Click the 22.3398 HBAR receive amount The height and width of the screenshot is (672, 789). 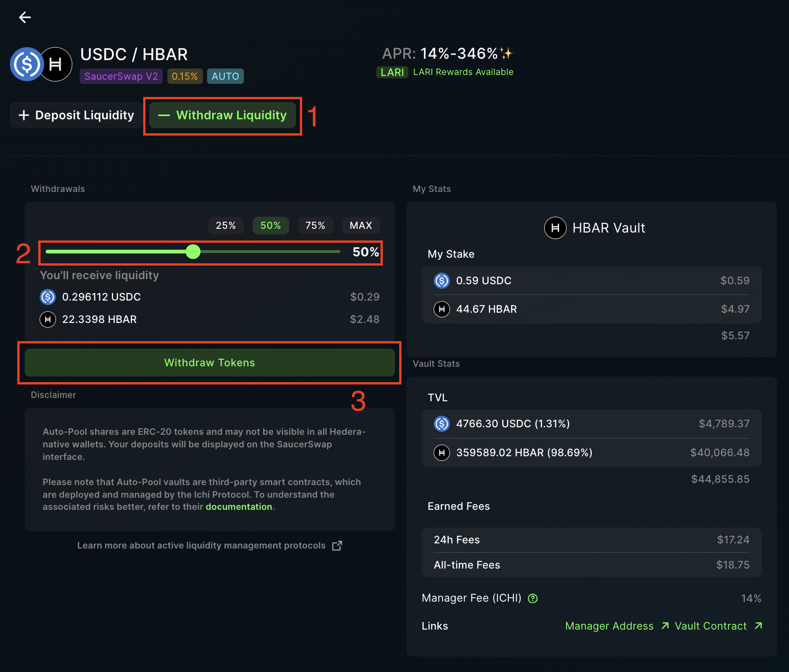coord(99,319)
